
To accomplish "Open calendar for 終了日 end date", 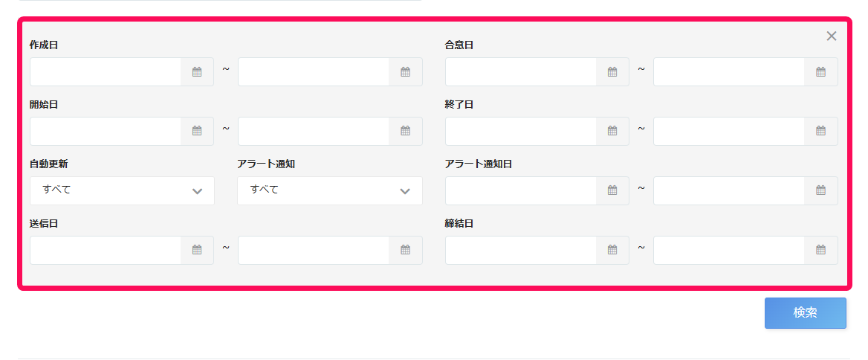I will [x=820, y=131].
